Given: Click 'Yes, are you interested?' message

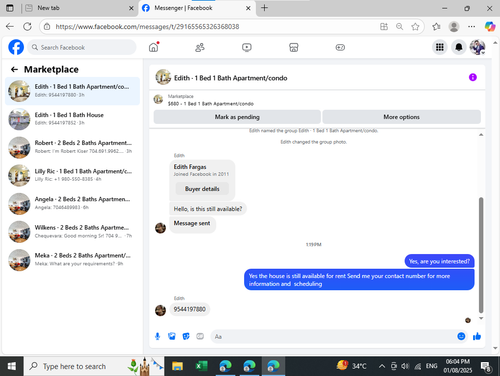Looking at the screenshot, I should point(439,261).
